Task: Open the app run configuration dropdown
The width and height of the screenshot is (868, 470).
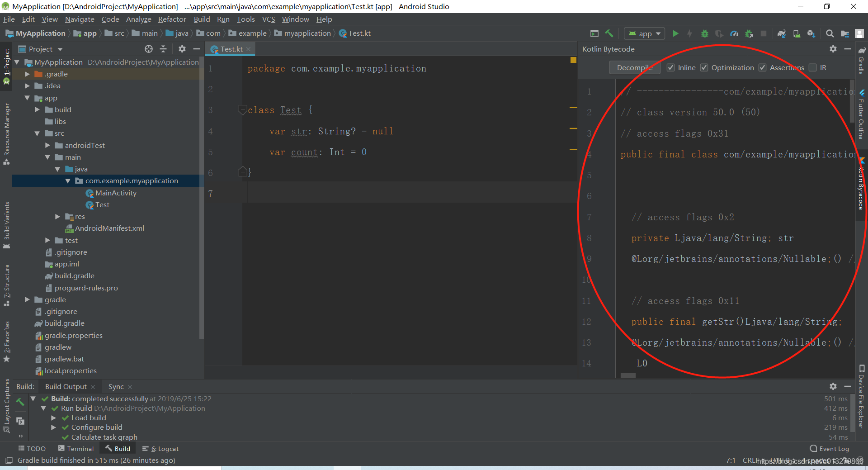Action: point(644,33)
